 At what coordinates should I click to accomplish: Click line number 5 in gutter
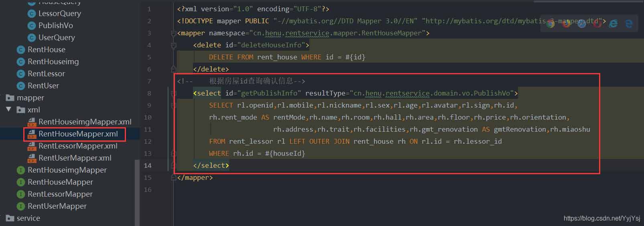[149, 57]
